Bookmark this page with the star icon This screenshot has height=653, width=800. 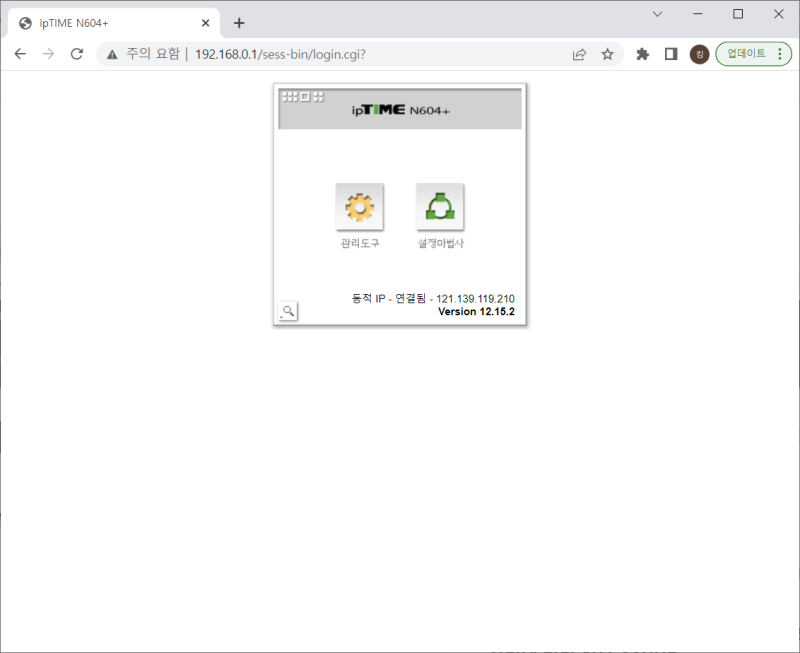[x=608, y=54]
